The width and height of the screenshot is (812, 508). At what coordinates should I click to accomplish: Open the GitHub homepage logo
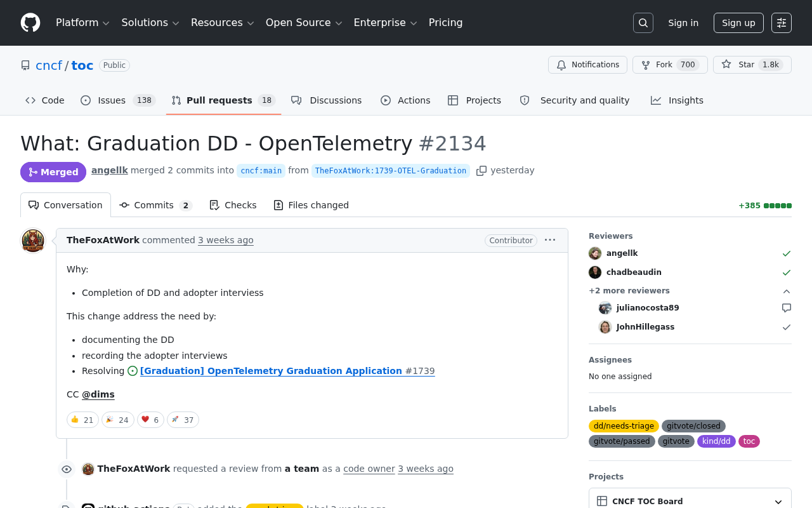pos(30,23)
